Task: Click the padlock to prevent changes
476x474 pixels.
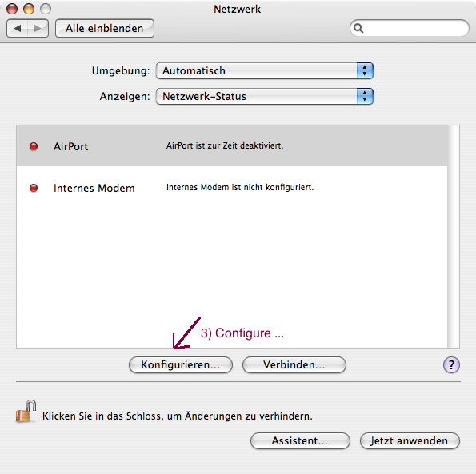Action: (26, 412)
